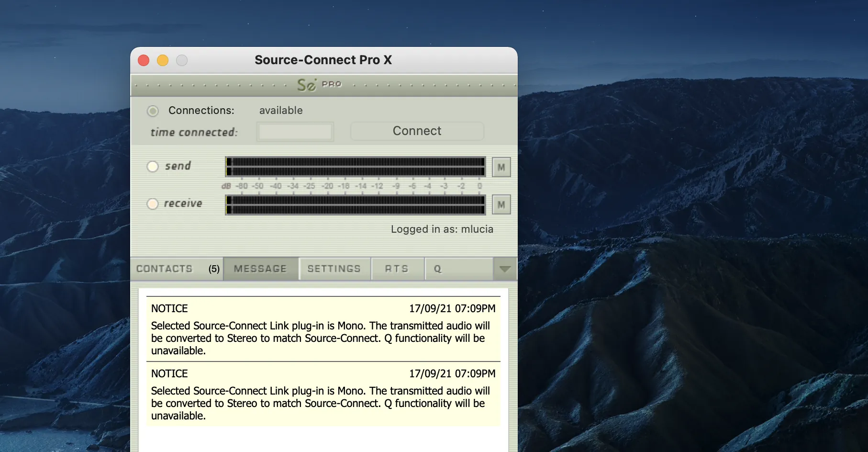Select the first NOTICE message heading
Image resolution: width=868 pixels, height=452 pixels.
tap(169, 308)
